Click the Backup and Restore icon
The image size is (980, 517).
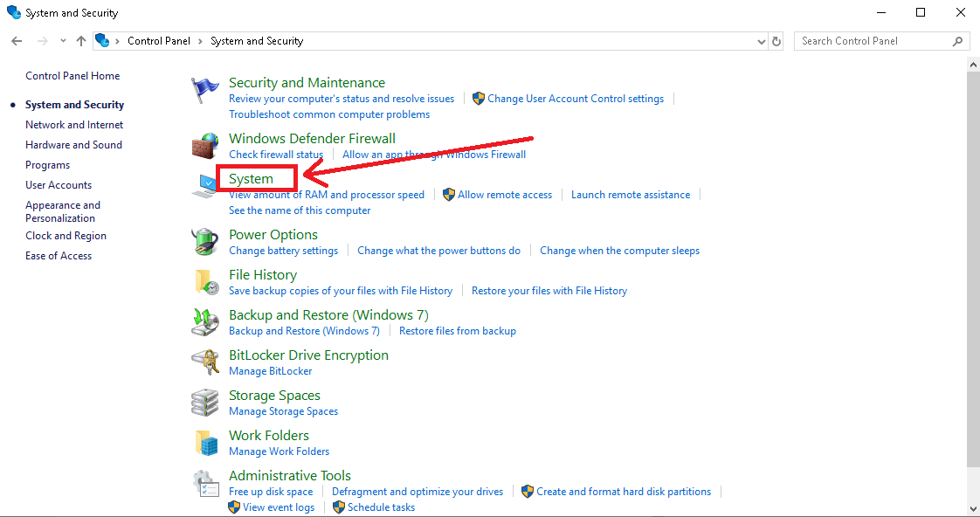click(205, 322)
